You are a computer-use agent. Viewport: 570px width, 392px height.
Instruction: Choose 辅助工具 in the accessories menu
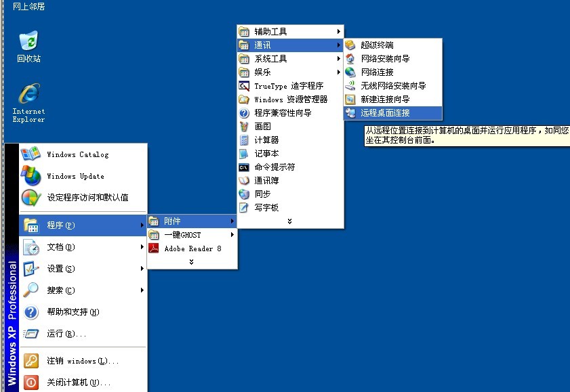(x=290, y=32)
